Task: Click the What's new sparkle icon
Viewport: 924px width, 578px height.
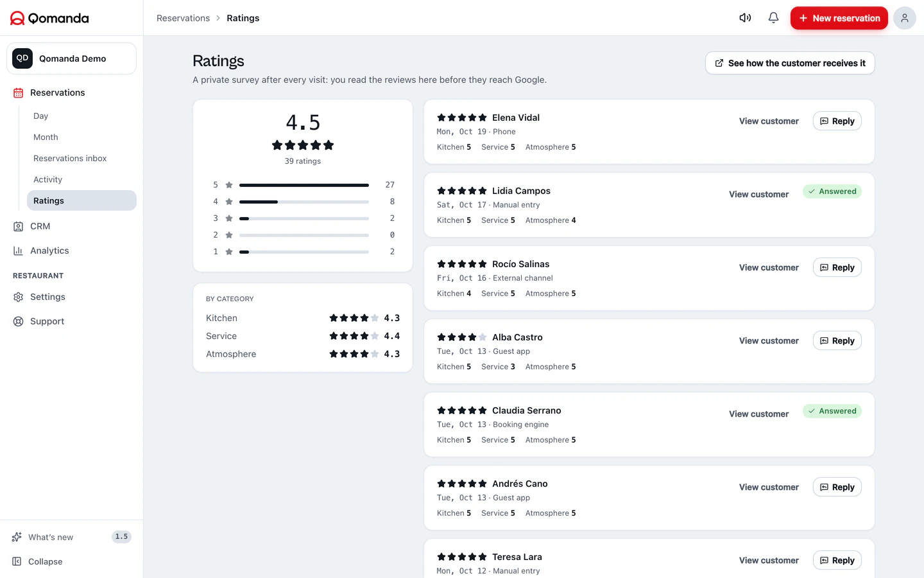Action: (x=17, y=537)
